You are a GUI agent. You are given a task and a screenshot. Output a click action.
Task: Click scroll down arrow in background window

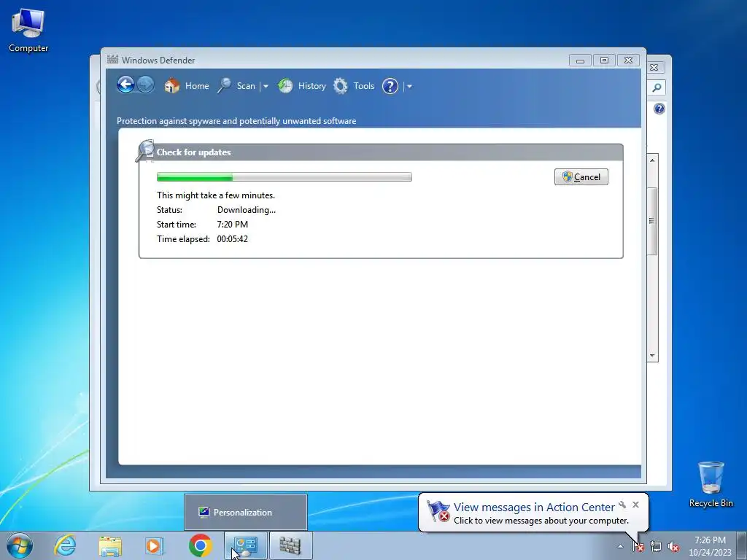click(652, 356)
